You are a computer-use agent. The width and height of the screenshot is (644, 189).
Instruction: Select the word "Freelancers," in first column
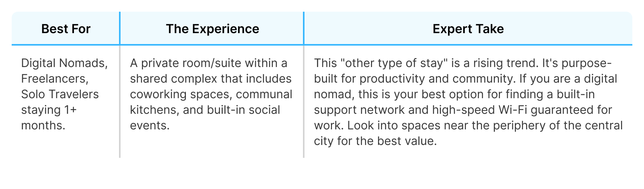[55, 79]
